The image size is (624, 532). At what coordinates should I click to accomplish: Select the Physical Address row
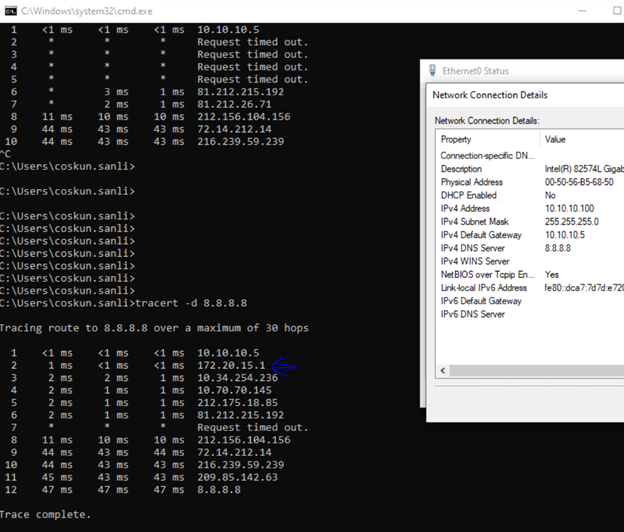point(530,182)
